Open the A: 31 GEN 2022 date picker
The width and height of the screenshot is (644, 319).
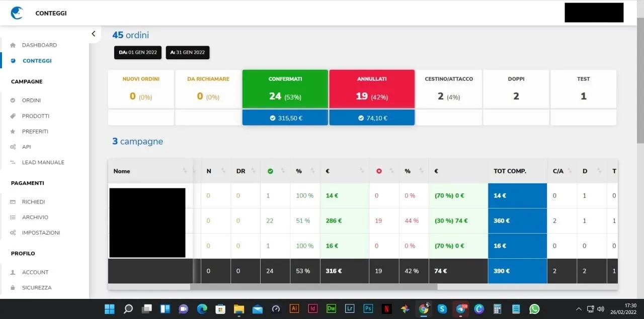pos(188,53)
